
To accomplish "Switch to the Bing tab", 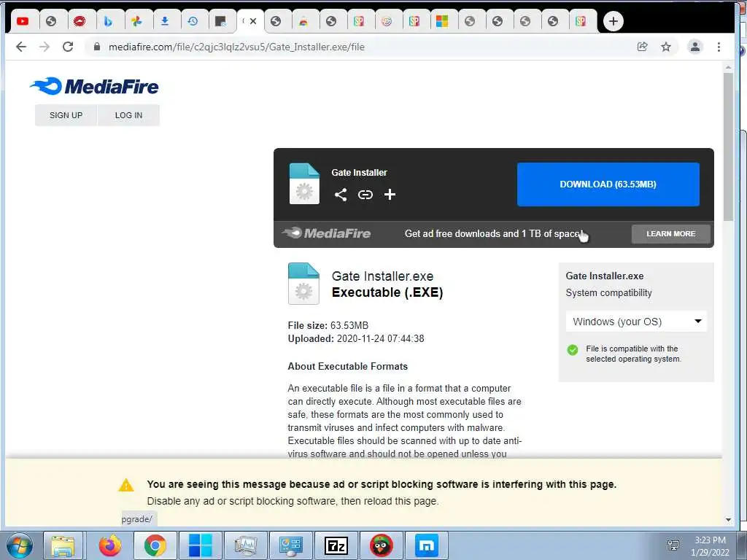I will click(x=108, y=21).
